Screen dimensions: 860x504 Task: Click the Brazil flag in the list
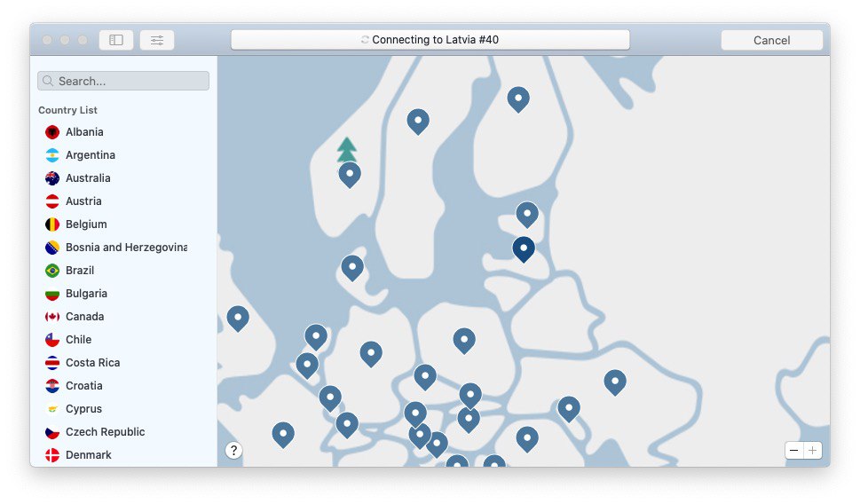[x=52, y=271]
